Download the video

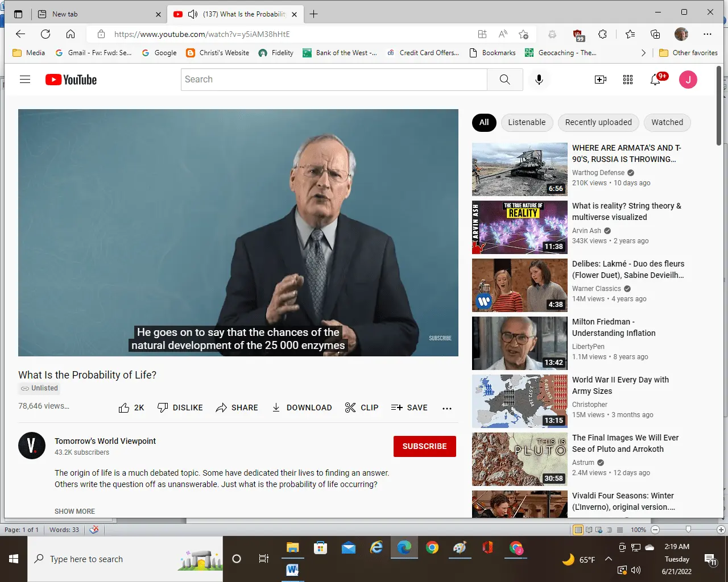coord(301,408)
